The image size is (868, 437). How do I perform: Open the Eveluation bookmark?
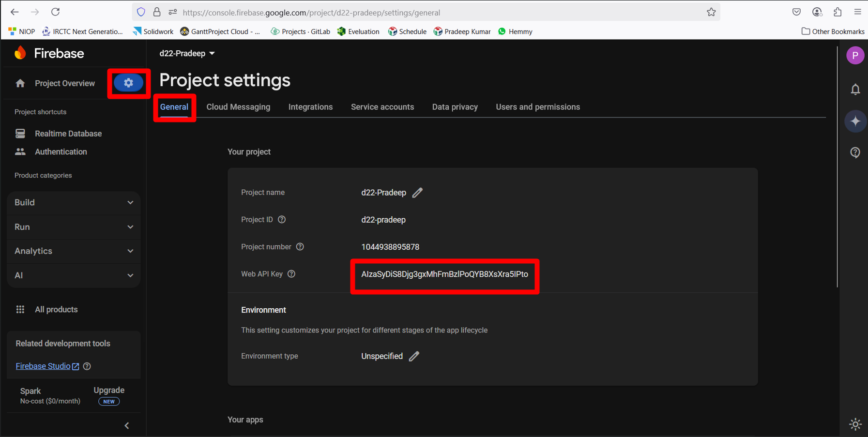(x=358, y=31)
